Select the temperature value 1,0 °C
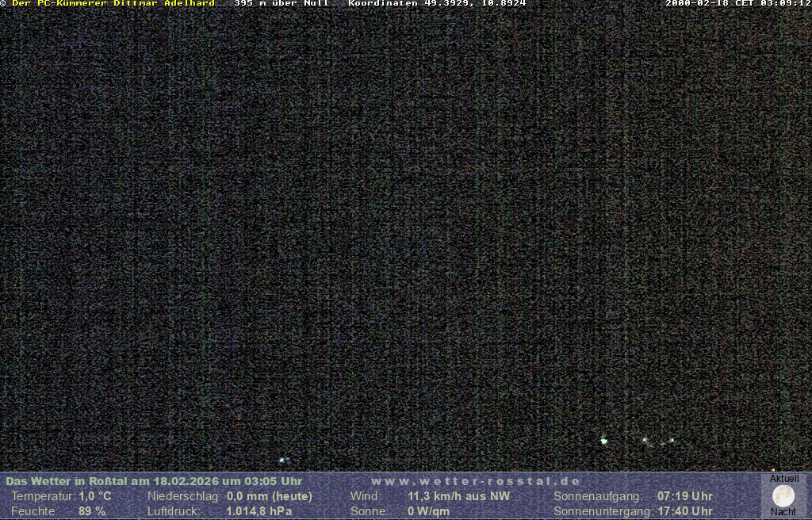812x520 pixels. [x=95, y=496]
